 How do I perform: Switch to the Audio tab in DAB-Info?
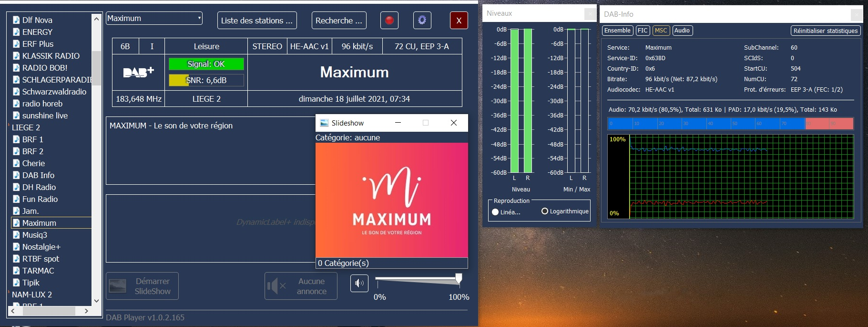(x=682, y=31)
